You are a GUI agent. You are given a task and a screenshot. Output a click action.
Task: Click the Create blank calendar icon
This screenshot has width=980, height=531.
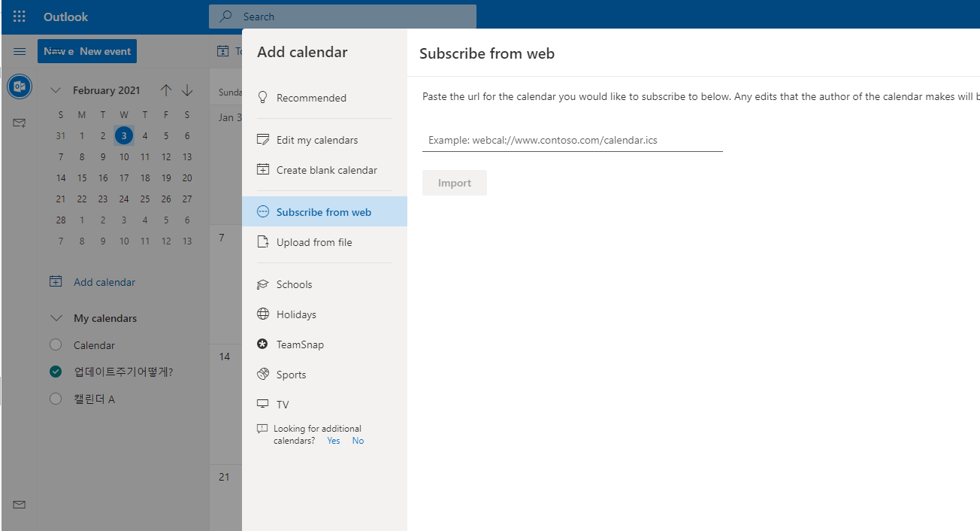[x=262, y=169]
